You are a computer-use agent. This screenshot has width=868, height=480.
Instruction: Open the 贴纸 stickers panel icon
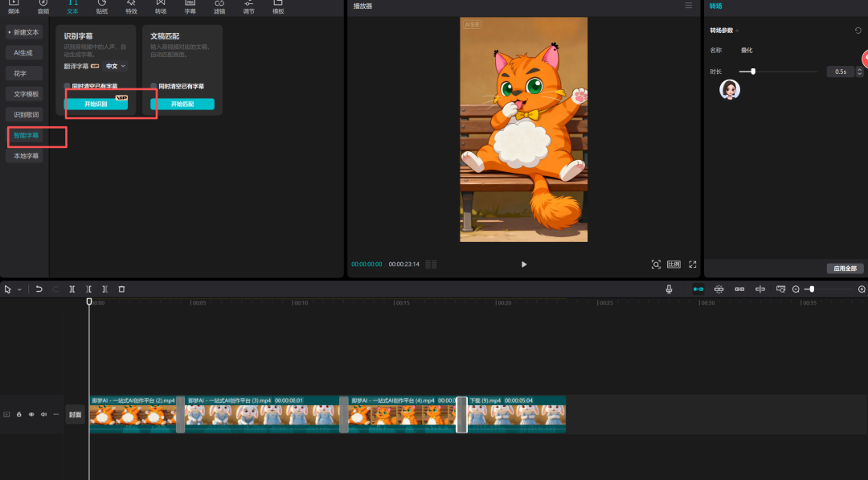coord(102,6)
